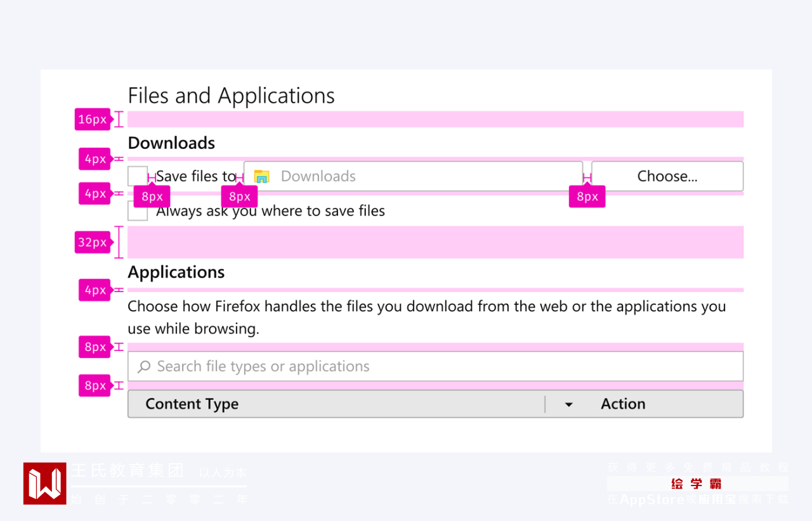Click the Files and Applications heading

[231, 96]
